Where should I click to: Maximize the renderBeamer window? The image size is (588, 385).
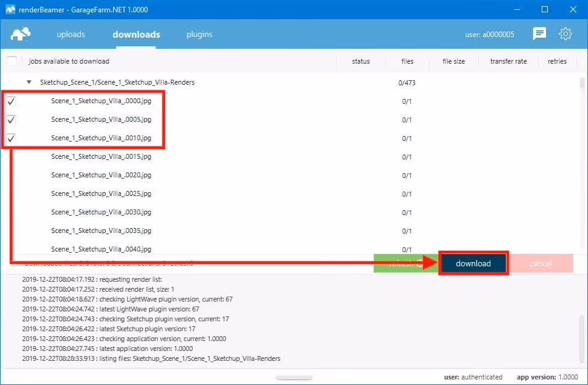click(x=545, y=9)
